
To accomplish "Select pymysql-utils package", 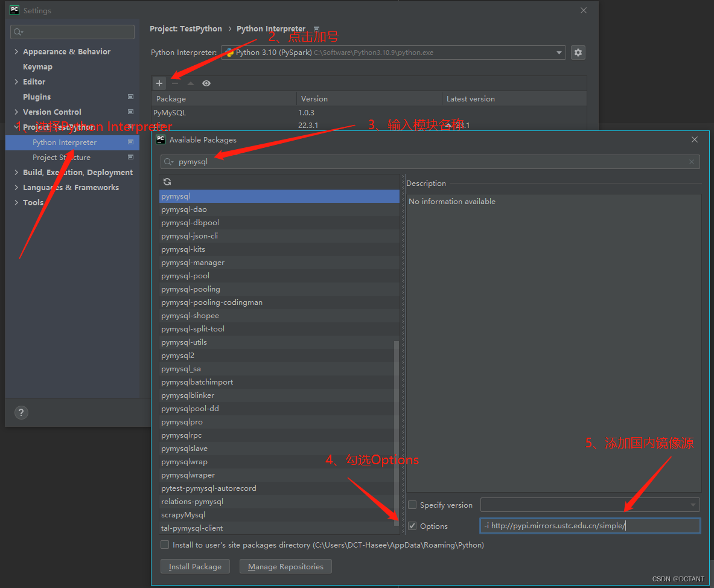I will point(276,342).
